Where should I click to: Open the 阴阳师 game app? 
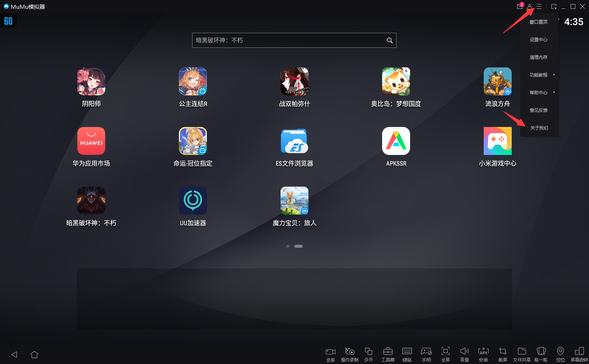(x=91, y=81)
